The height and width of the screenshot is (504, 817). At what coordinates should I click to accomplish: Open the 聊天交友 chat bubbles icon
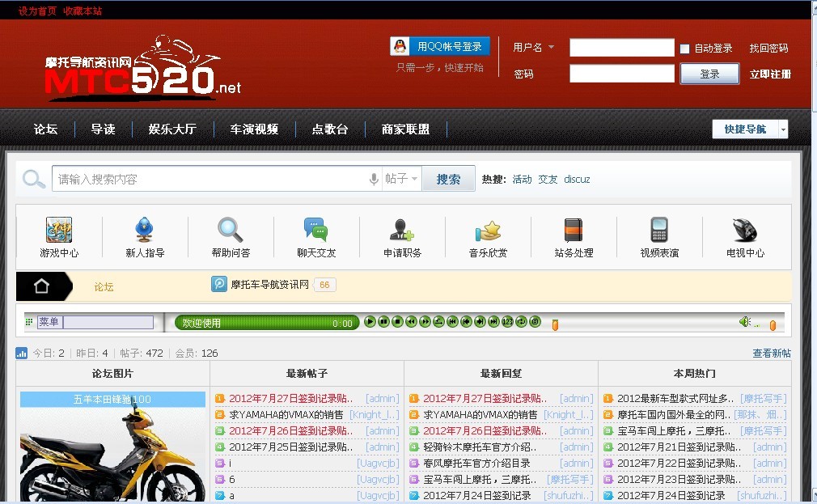click(x=315, y=230)
